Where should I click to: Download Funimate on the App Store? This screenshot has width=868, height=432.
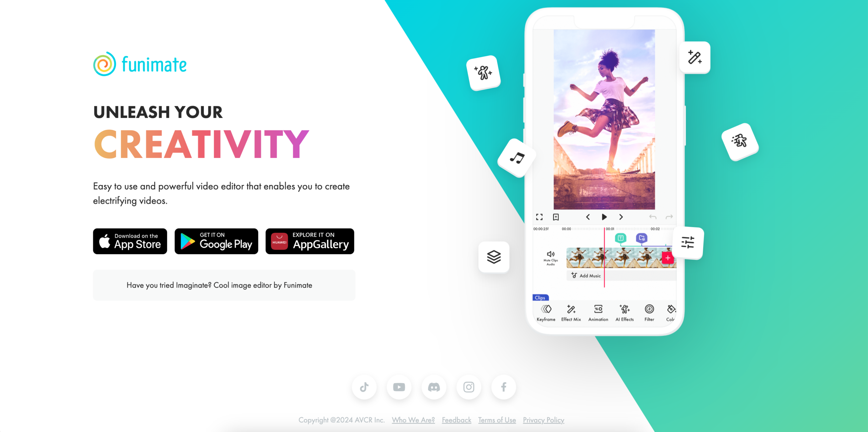click(x=130, y=241)
